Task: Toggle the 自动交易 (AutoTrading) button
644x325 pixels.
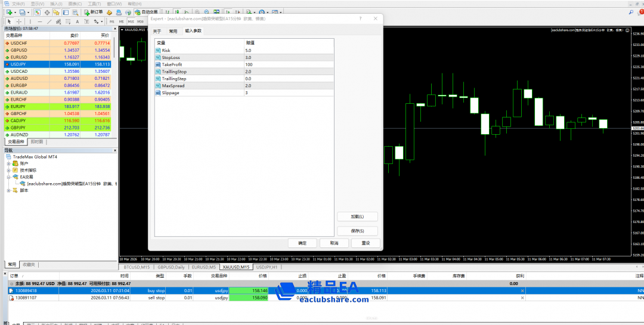Action: (146, 12)
